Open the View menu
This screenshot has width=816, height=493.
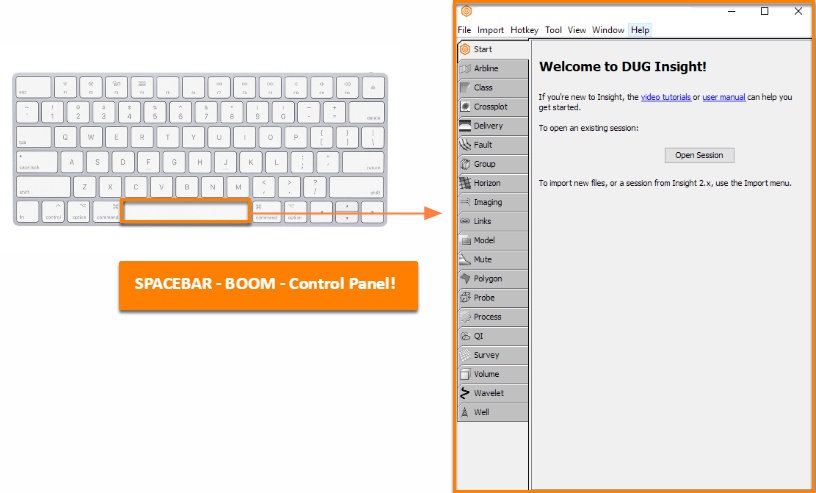point(577,30)
